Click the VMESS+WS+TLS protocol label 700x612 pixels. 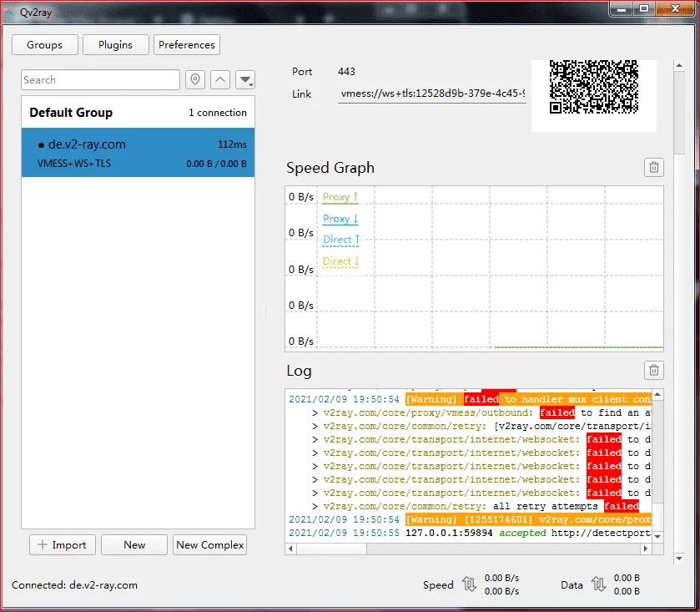click(74, 164)
